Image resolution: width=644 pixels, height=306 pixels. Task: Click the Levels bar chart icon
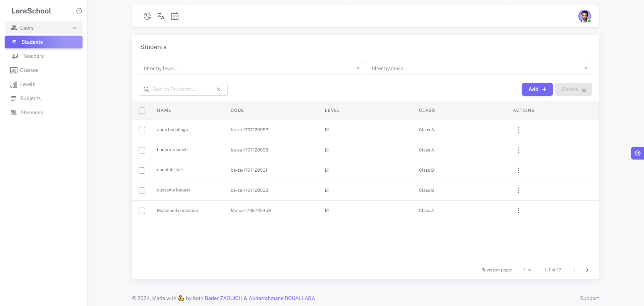(x=14, y=84)
